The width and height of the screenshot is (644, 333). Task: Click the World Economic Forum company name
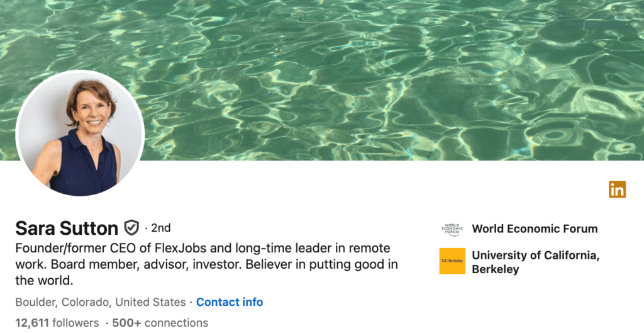535,229
